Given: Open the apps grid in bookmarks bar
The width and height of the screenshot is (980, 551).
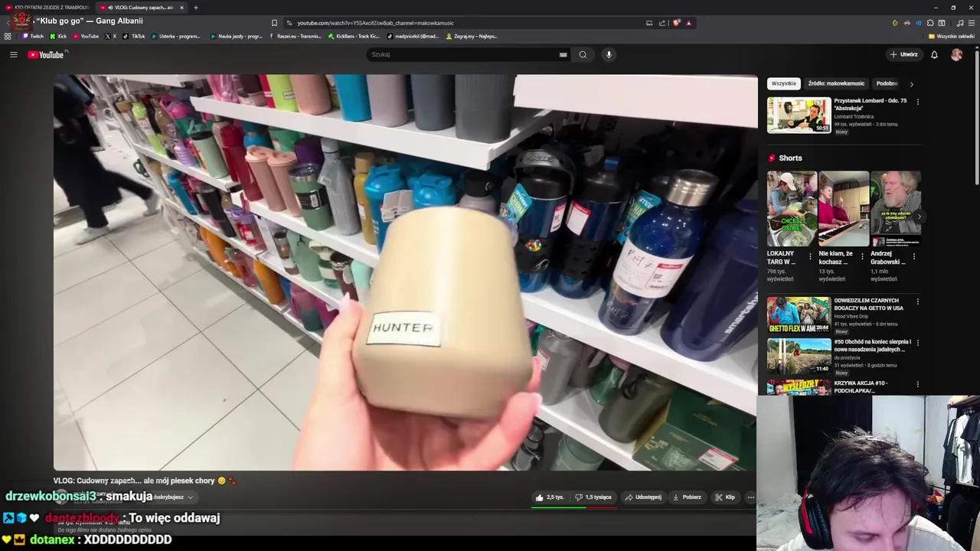Looking at the screenshot, I should pos(8,36).
